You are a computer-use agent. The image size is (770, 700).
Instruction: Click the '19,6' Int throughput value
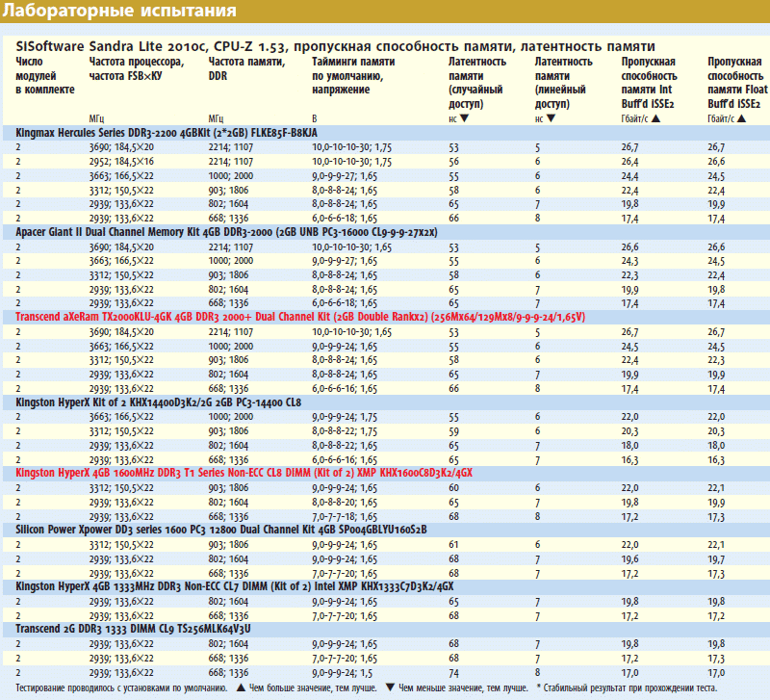(x=630, y=559)
